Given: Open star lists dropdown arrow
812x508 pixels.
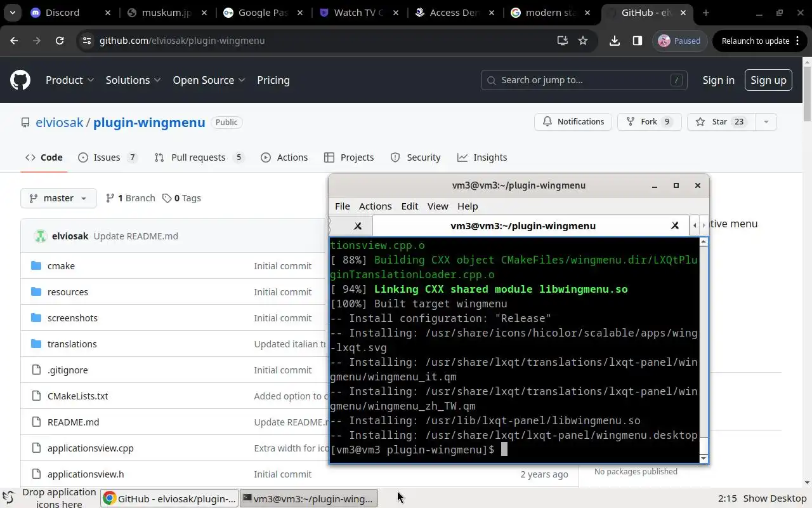Looking at the screenshot, I should (766, 122).
